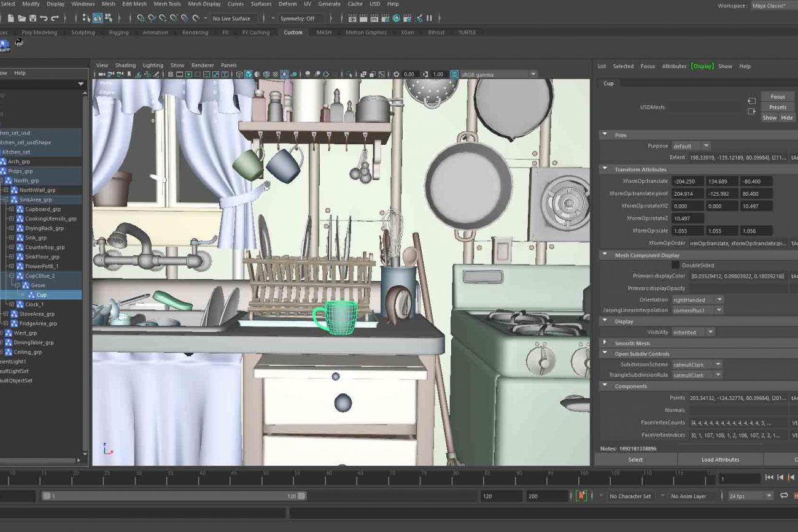Click the IPR render icon on the status line
798x532 pixels.
pyautogui.click(x=374, y=19)
